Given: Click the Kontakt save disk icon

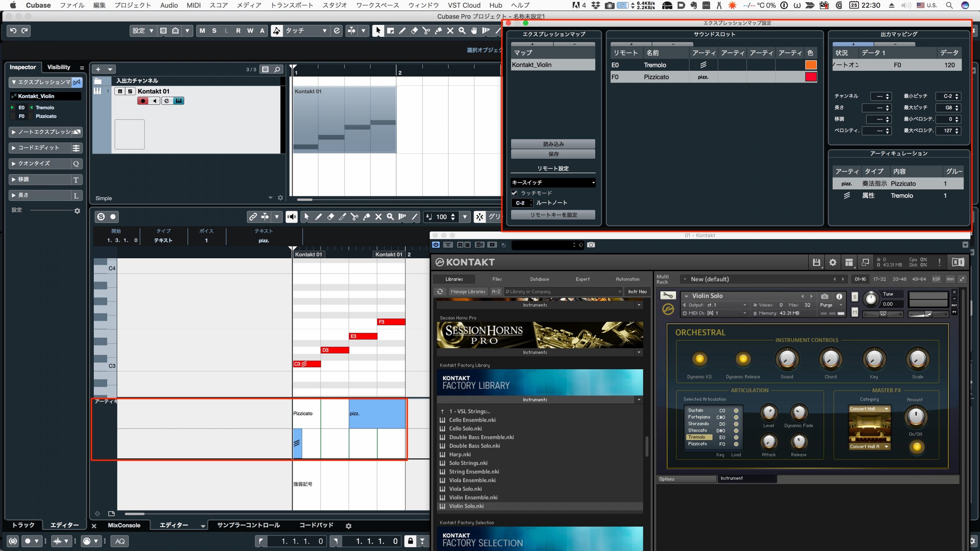Looking at the screenshot, I should pos(816,262).
